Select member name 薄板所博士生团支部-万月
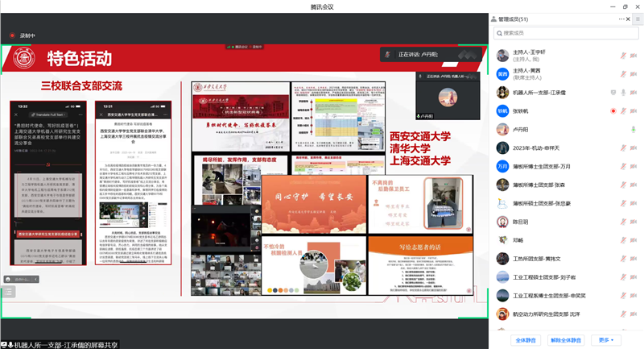Image resolution: width=644 pixels, height=349 pixels. point(541,167)
